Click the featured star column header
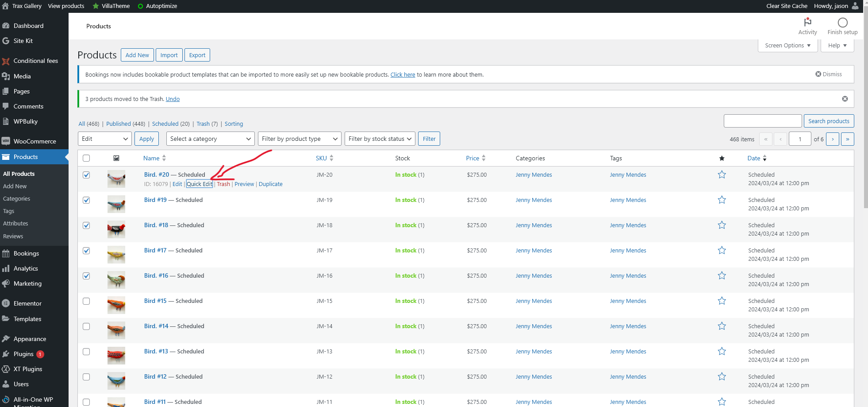Viewport: 868px width, 407px height. point(722,158)
